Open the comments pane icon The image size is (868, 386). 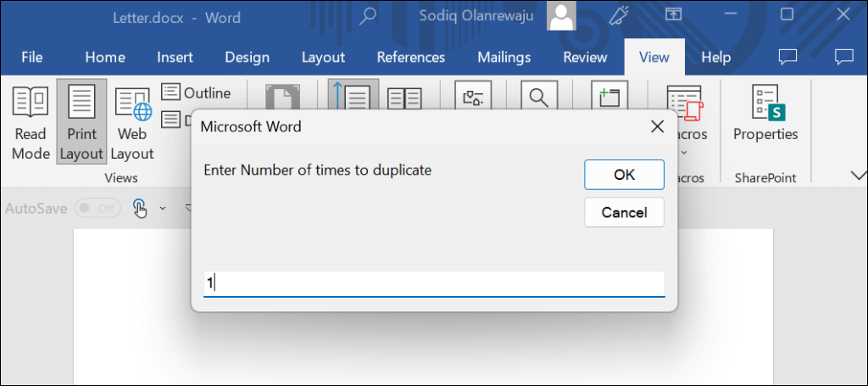(x=788, y=58)
